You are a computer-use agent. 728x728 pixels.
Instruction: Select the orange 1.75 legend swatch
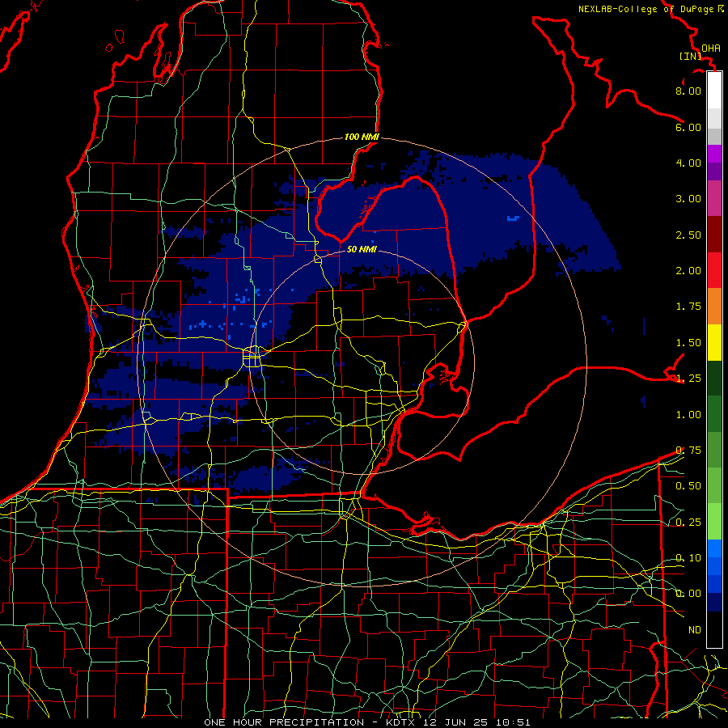coord(714,307)
